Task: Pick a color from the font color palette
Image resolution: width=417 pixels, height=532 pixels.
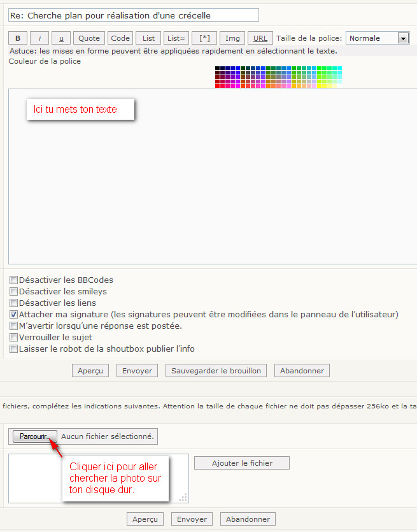Action: coord(278,76)
